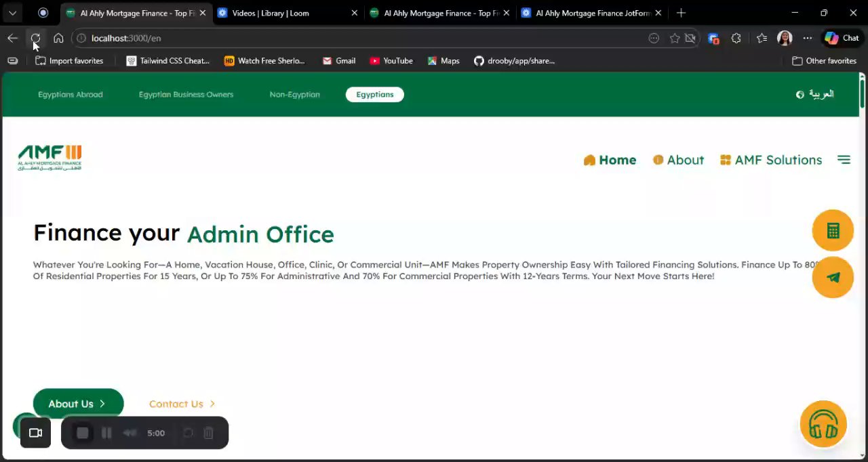Select the Non-Egyptian category

pos(294,95)
